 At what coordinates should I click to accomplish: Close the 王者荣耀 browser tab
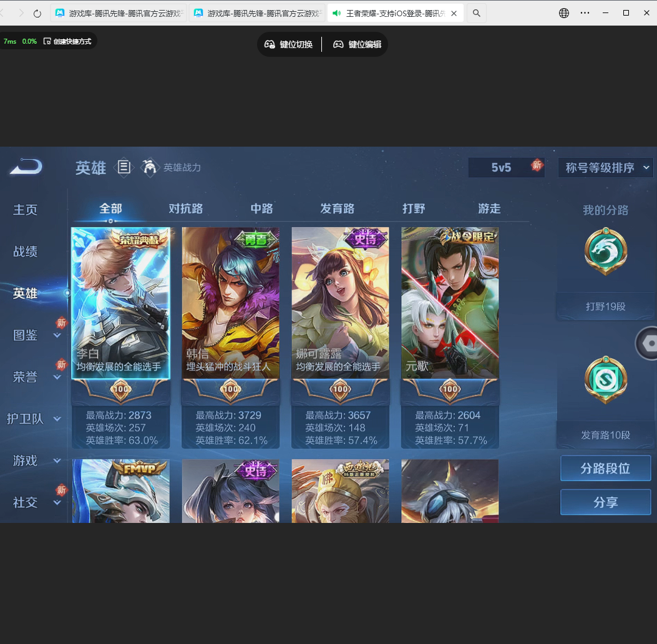[454, 13]
